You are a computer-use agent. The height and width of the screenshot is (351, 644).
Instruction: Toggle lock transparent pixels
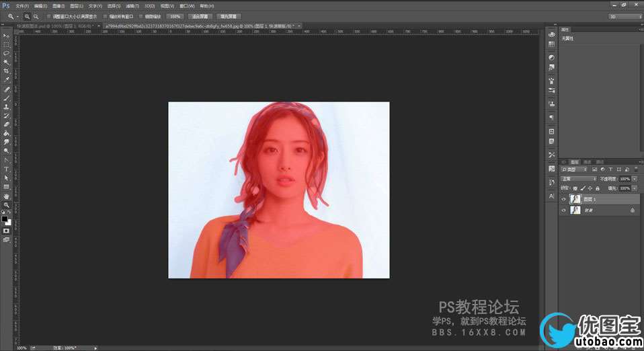point(575,188)
